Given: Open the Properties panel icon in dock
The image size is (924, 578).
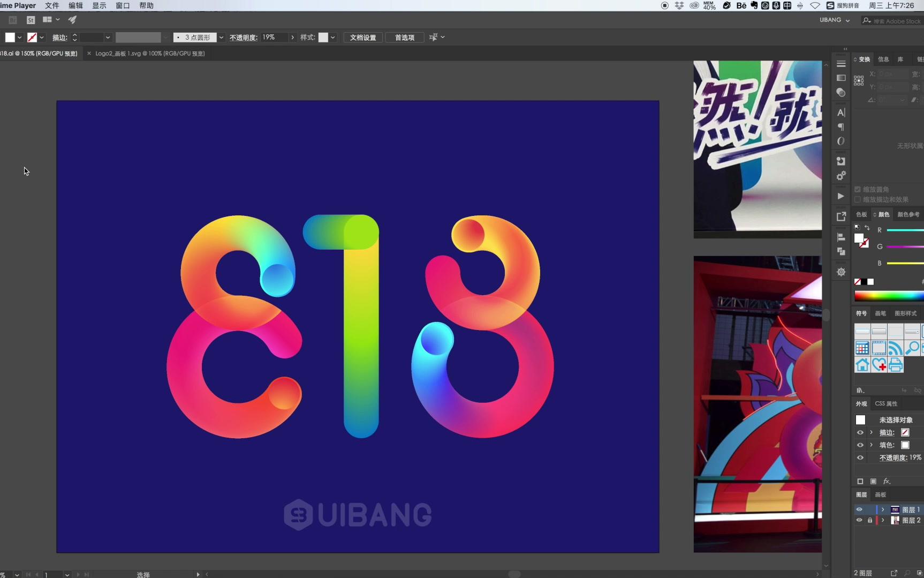Looking at the screenshot, I should [841, 64].
